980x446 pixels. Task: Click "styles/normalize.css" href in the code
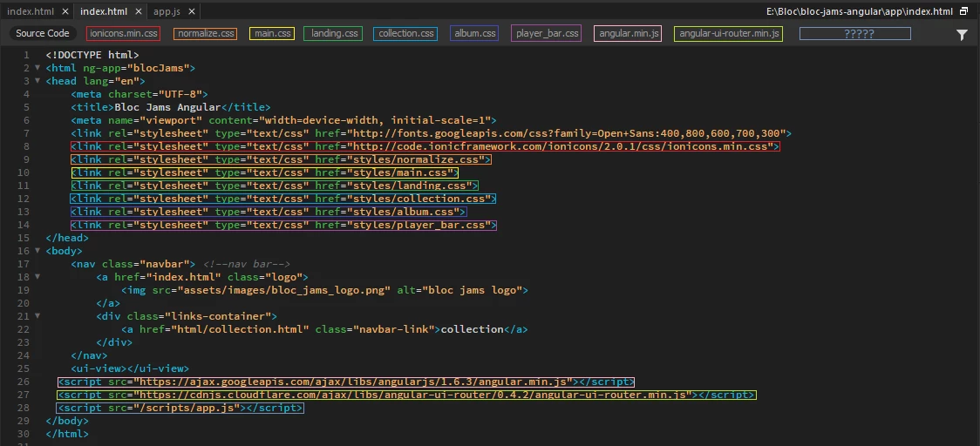coord(415,160)
